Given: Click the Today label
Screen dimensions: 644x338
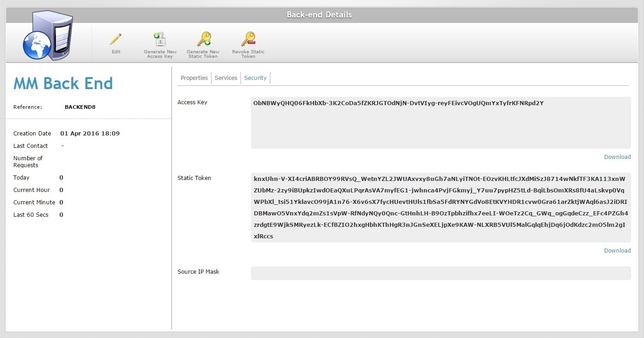Looking at the screenshot, I should click(x=21, y=178).
